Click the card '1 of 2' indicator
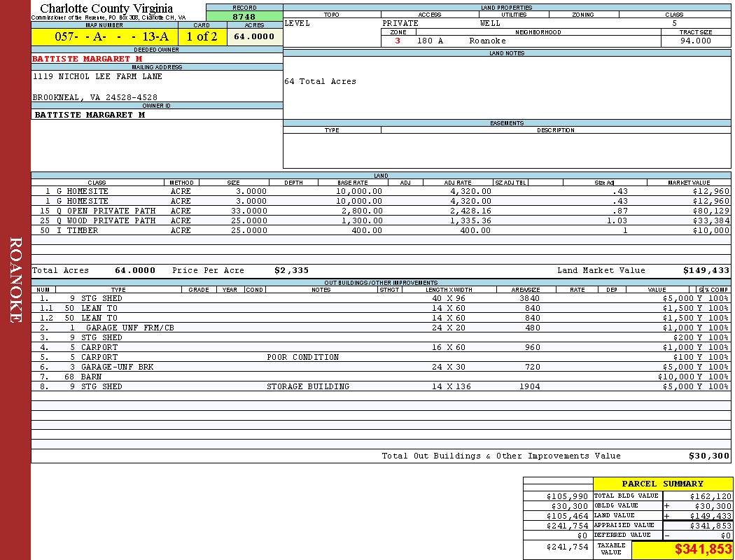Image resolution: width=735 pixels, height=560 pixels. [202, 37]
